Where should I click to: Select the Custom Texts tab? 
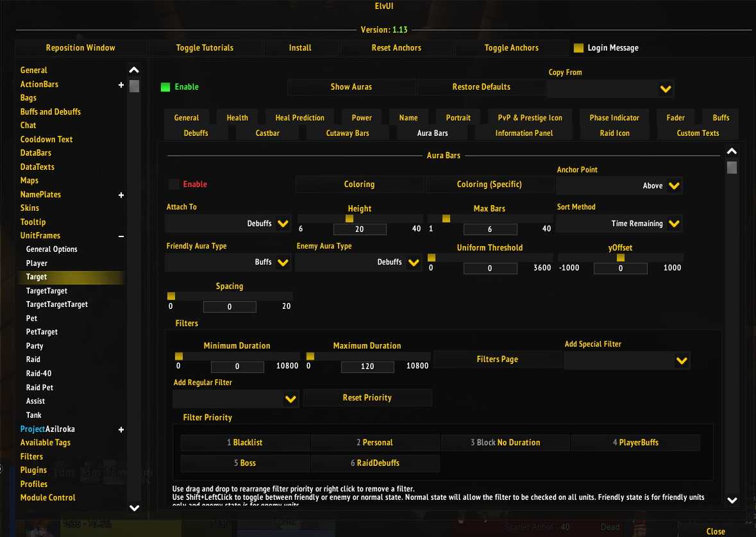(x=698, y=133)
